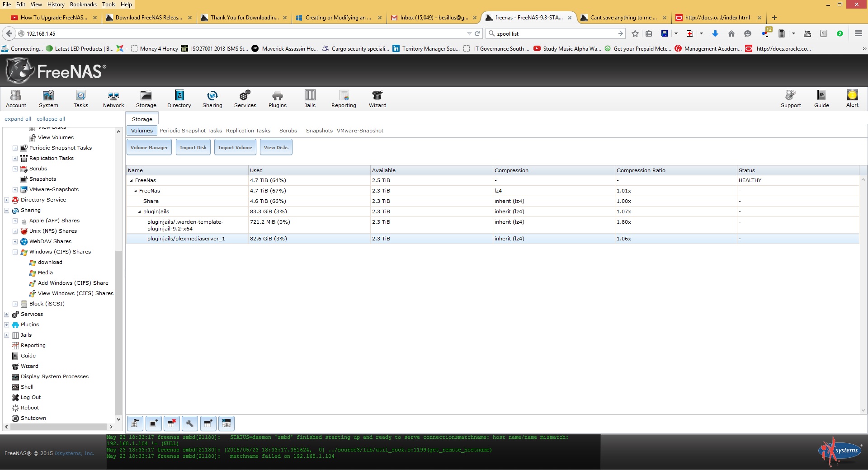The width and height of the screenshot is (868, 470).
Task: Select the pluginjails/plexmediaserver_1 row
Action: 492,239
